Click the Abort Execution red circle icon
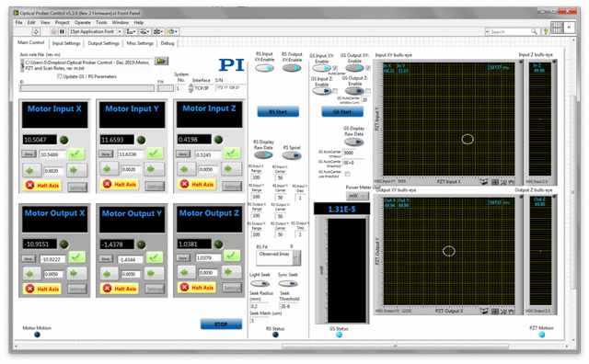 pos(53,32)
